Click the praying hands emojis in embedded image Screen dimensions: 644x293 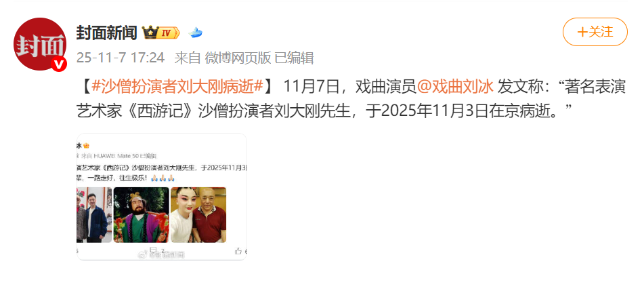pos(163,178)
